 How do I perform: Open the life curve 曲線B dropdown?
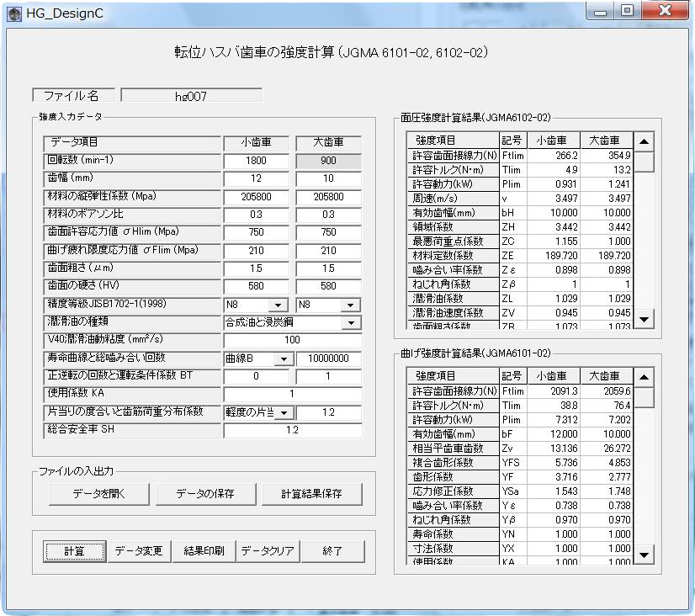pyautogui.click(x=283, y=359)
